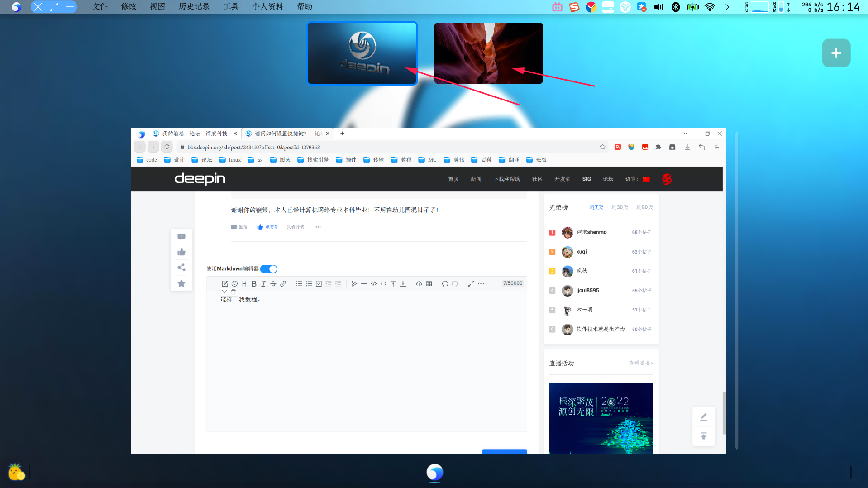The image size is (868, 488).
Task: Select 近30天 leaderboard tab
Action: pos(620,207)
